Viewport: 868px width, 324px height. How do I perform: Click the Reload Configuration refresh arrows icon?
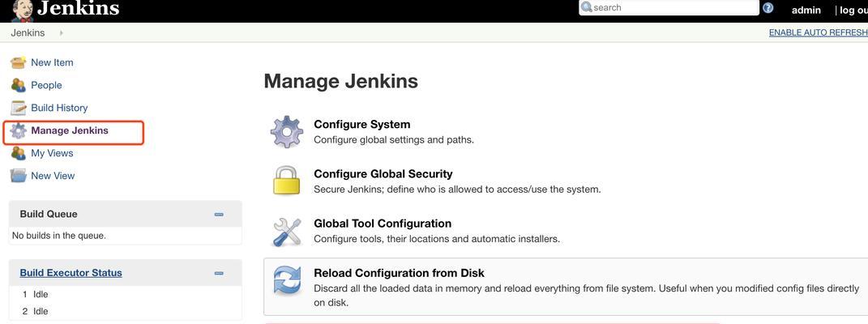coord(287,280)
